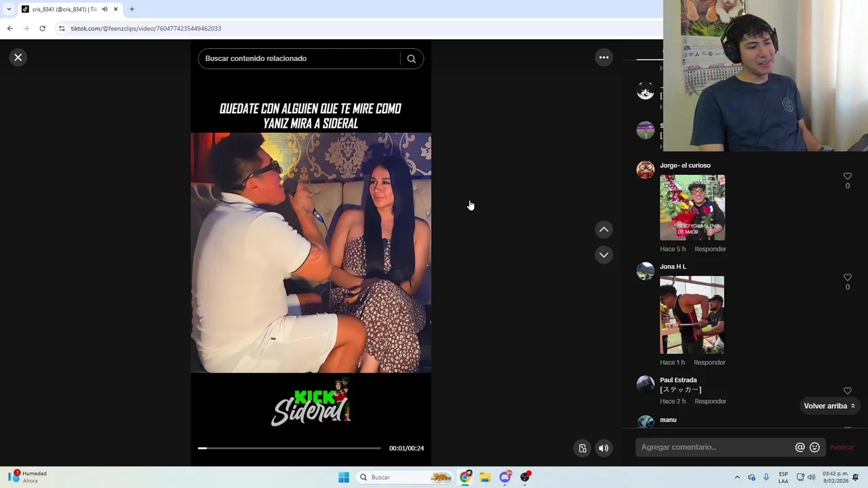Open Chrome from the taskbar
This screenshot has height=488, width=868.
(x=465, y=477)
